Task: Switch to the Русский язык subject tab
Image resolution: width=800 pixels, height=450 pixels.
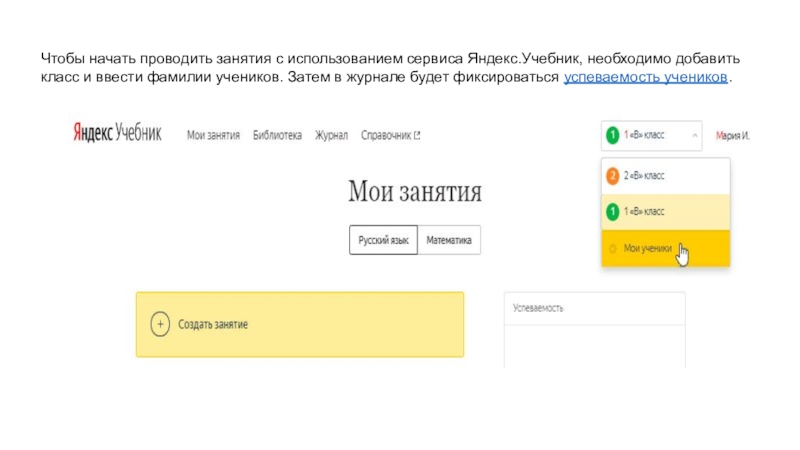Action: 383,241
